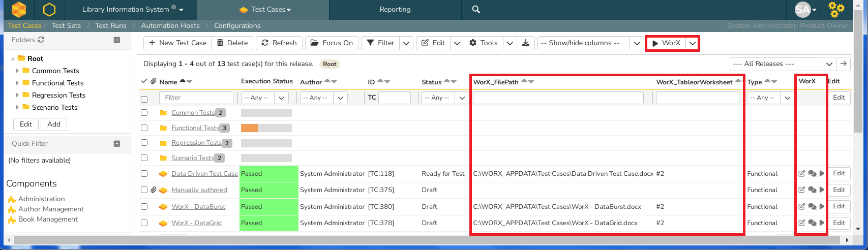
Task: Open the Spira home logo icon
Action: tap(18, 9)
